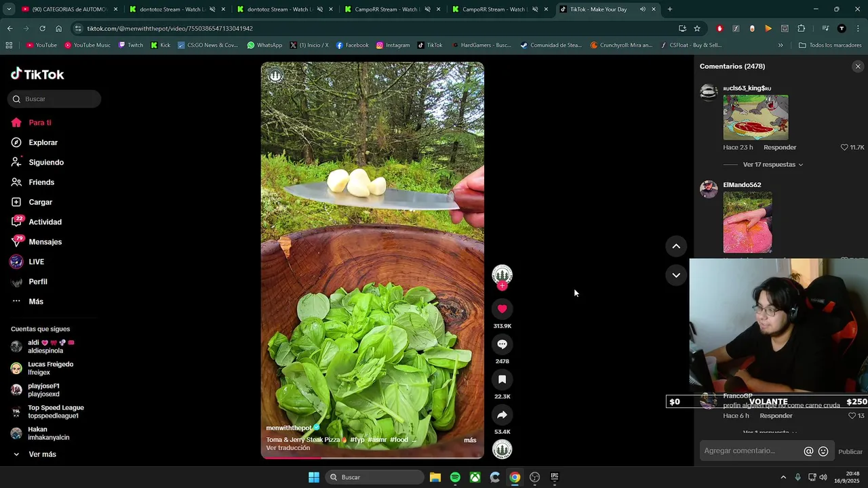Open a new browser tab

(670, 9)
